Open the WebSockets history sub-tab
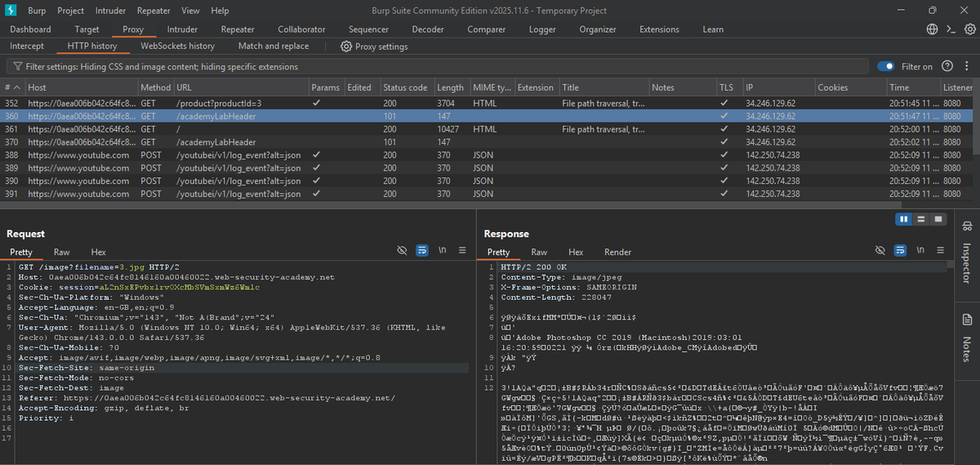The height and width of the screenshot is (465, 980). (x=178, y=47)
